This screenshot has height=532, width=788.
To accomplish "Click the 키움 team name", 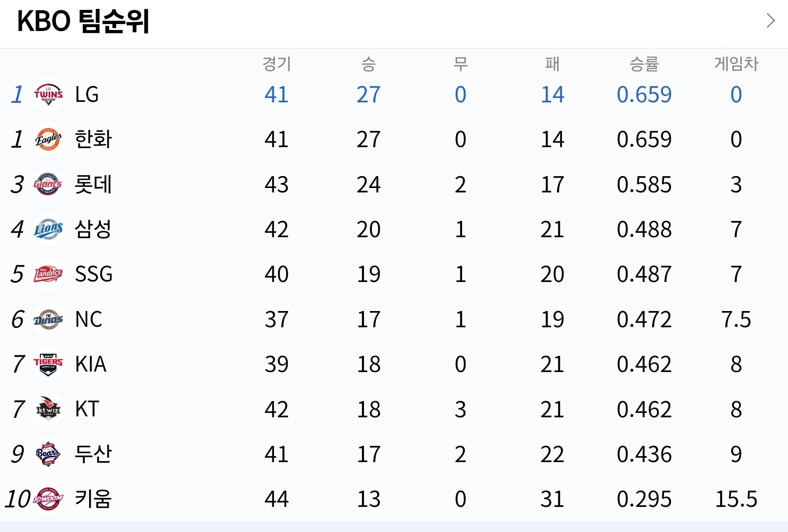I will 93,499.
